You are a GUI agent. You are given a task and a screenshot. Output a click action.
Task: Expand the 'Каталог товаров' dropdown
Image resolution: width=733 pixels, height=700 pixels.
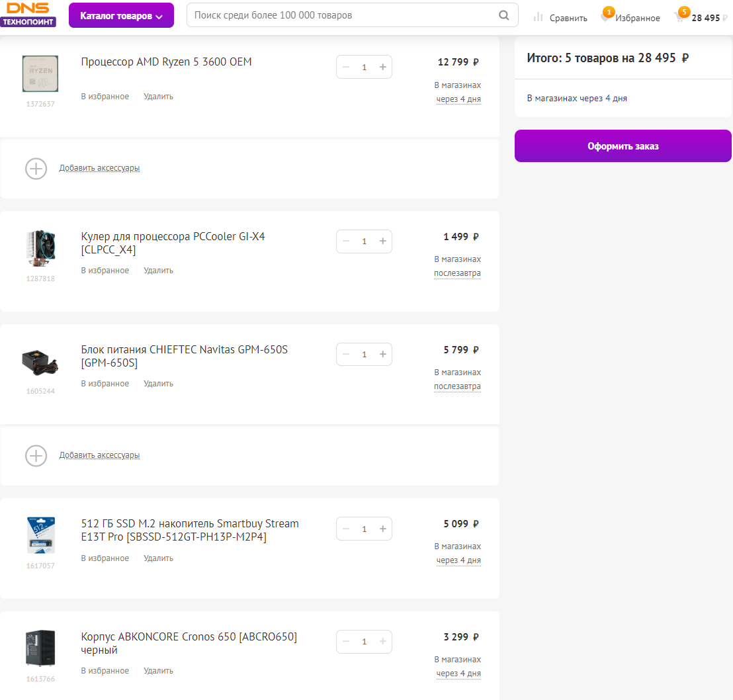coord(121,16)
